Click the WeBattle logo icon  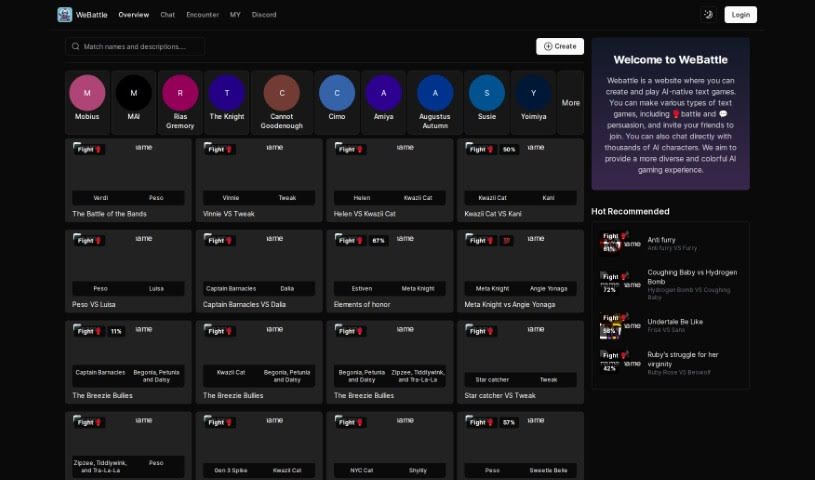point(64,15)
